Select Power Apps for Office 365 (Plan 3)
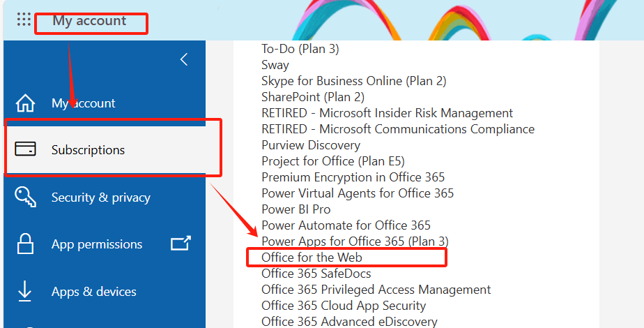Viewport: 644px width, 328px height. coord(355,241)
